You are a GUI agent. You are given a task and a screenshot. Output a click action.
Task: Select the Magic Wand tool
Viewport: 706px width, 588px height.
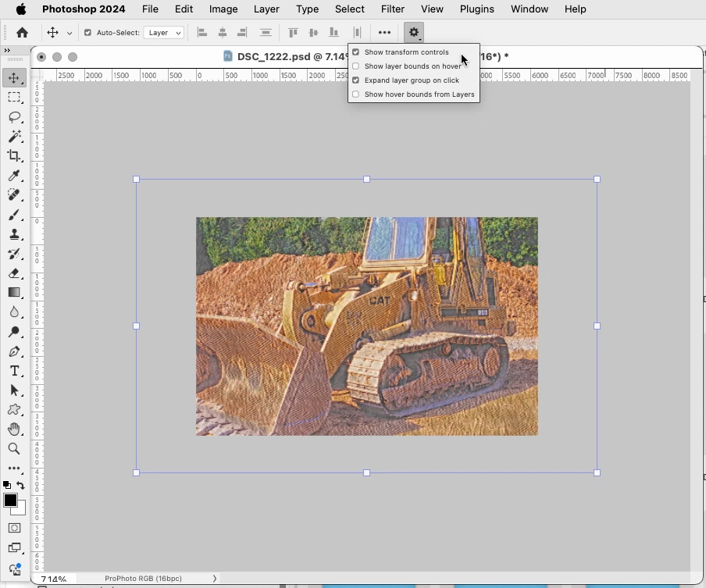tap(14, 137)
